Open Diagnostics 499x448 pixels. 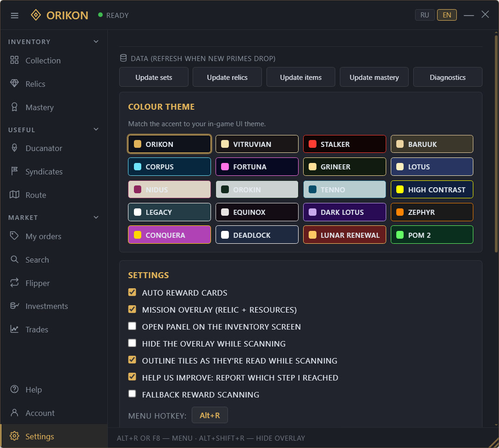pos(448,77)
